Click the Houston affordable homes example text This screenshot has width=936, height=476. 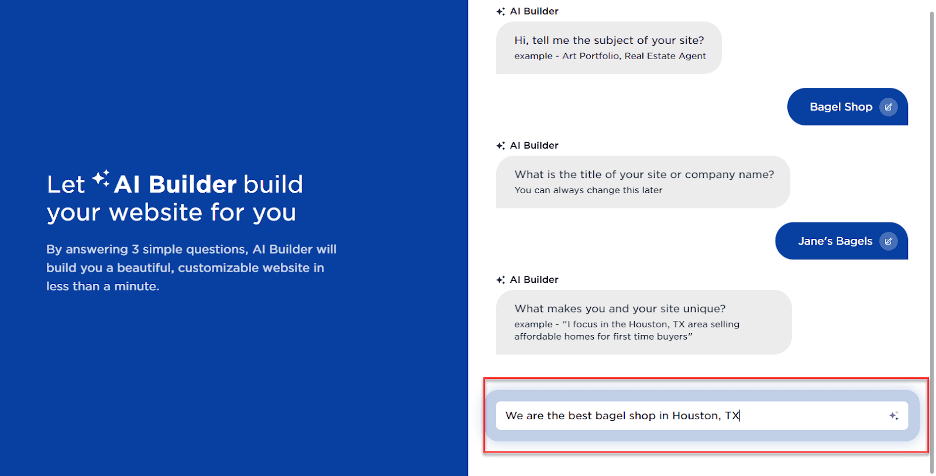point(627,330)
